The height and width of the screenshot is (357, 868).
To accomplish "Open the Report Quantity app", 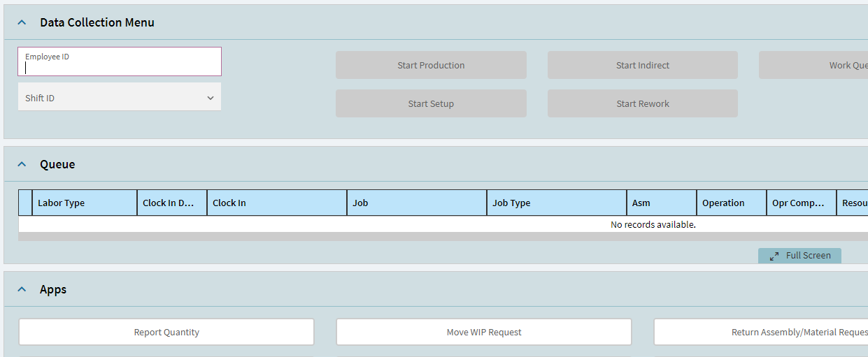I will tap(166, 332).
